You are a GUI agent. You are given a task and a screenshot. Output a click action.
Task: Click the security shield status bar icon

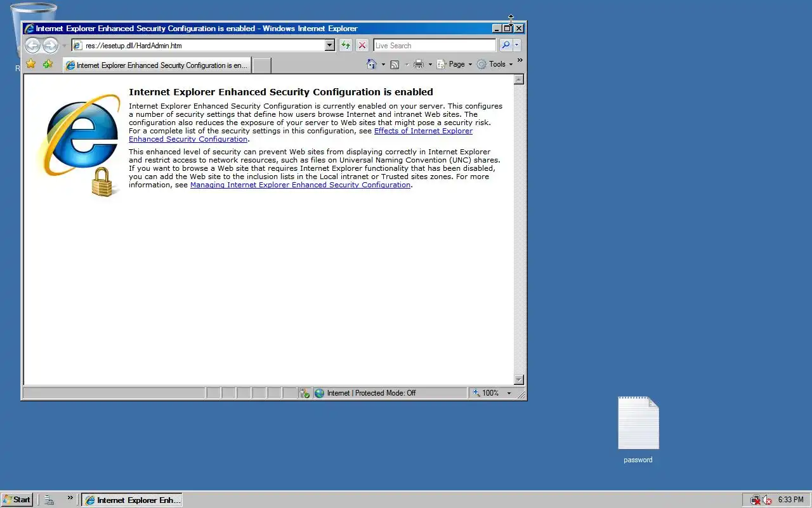click(304, 393)
